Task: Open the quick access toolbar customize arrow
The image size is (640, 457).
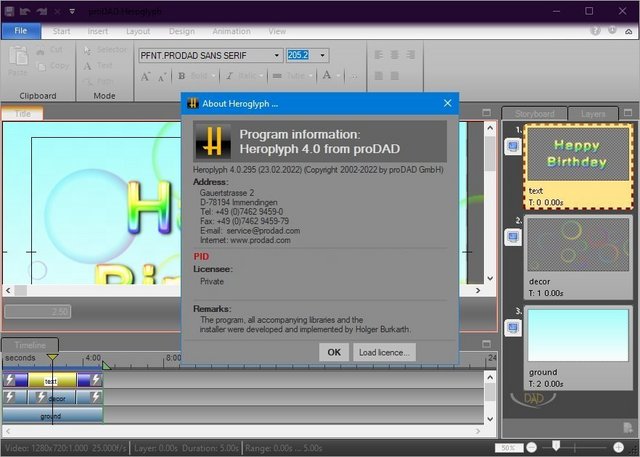Action: [x=72, y=11]
